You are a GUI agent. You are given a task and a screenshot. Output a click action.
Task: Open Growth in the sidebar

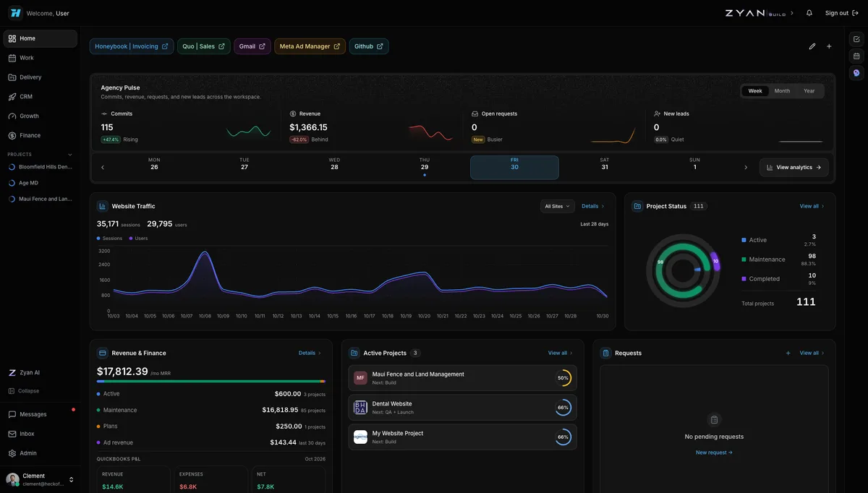41,116
